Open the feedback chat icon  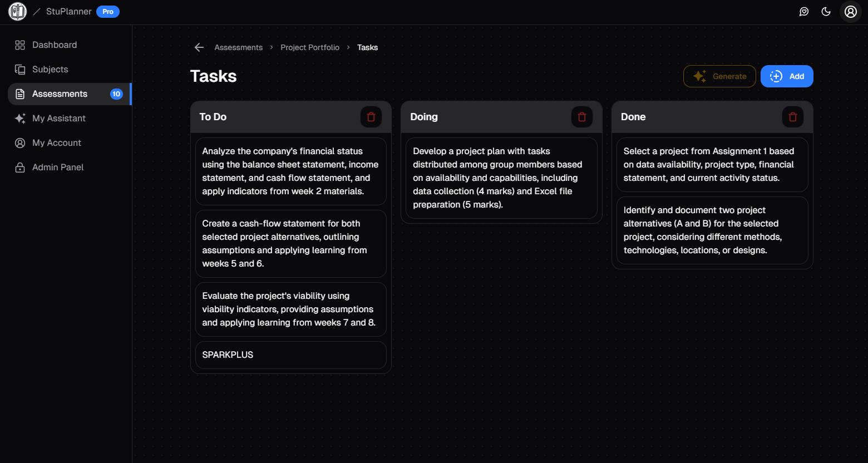804,12
